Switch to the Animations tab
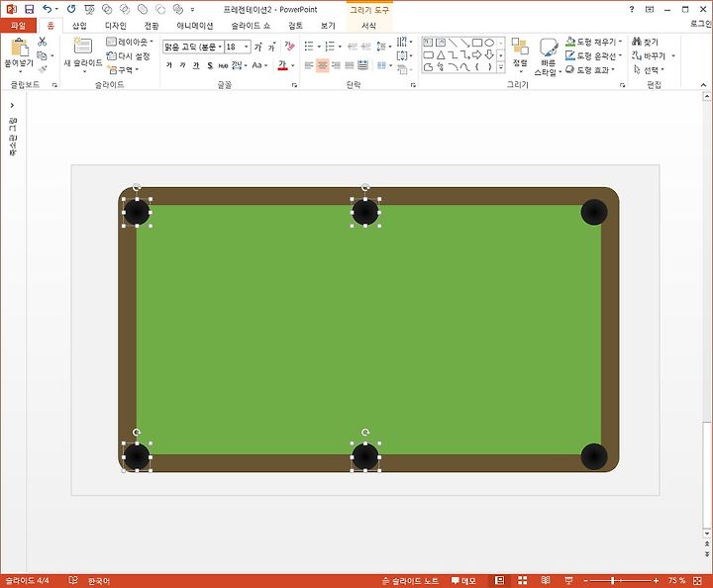Image resolution: width=713 pixels, height=588 pixels. [x=195, y=26]
